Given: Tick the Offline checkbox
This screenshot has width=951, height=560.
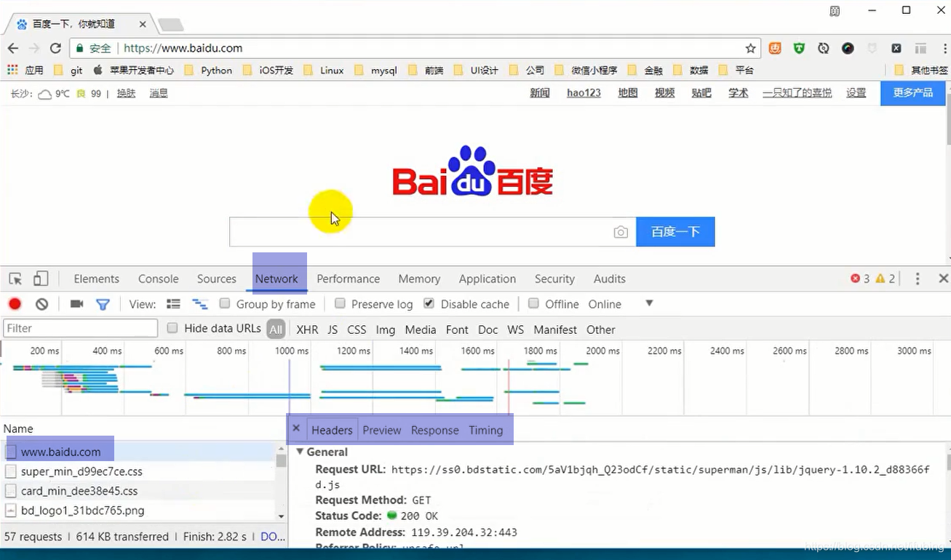Looking at the screenshot, I should pyautogui.click(x=533, y=303).
